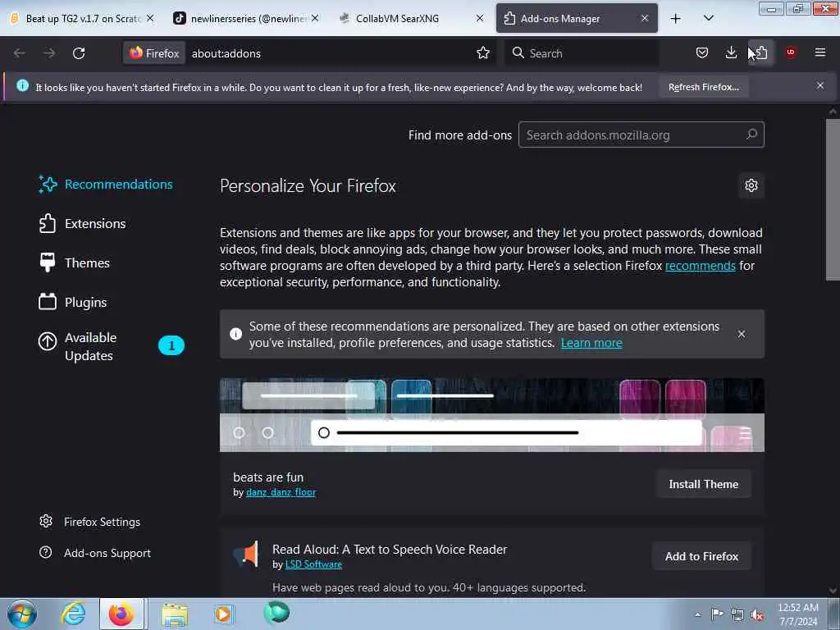Click the Refresh Firefox button
This screenshot has width=840, height=630.
703,87
